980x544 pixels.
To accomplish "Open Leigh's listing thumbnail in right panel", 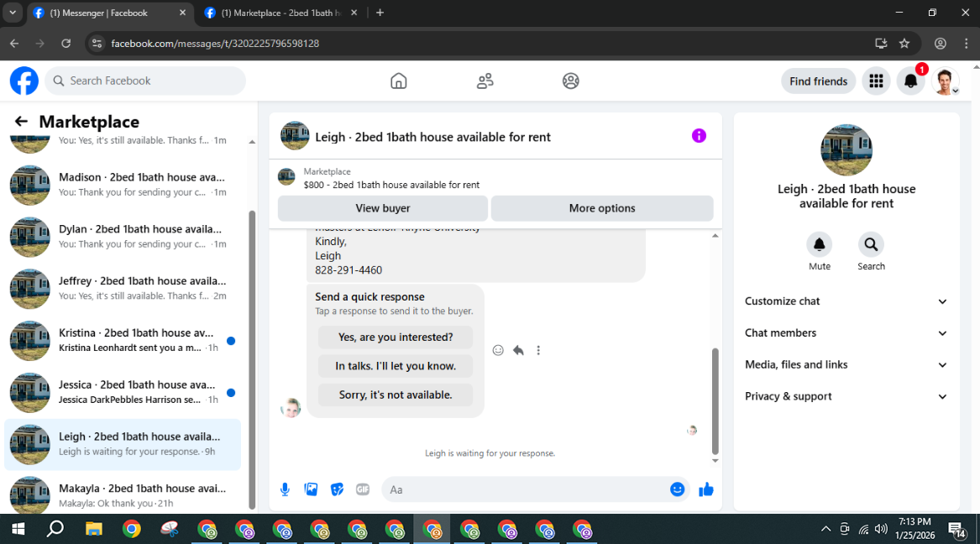I will (846, 150).
